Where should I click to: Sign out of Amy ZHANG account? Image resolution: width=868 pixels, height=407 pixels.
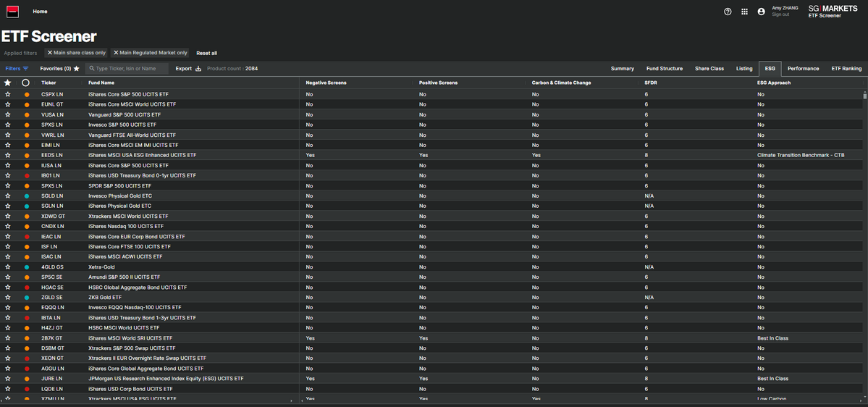pyautogui.click(x=780, y=14)
